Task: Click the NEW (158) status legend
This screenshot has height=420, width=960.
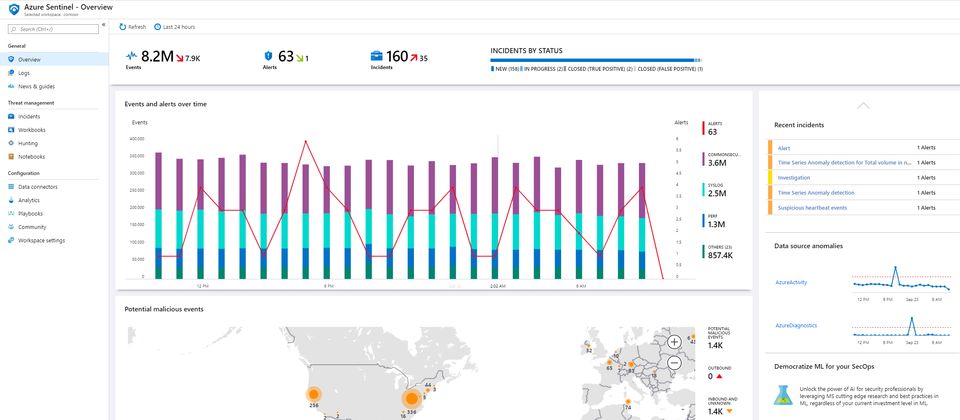Action: [x=504, y=69]
